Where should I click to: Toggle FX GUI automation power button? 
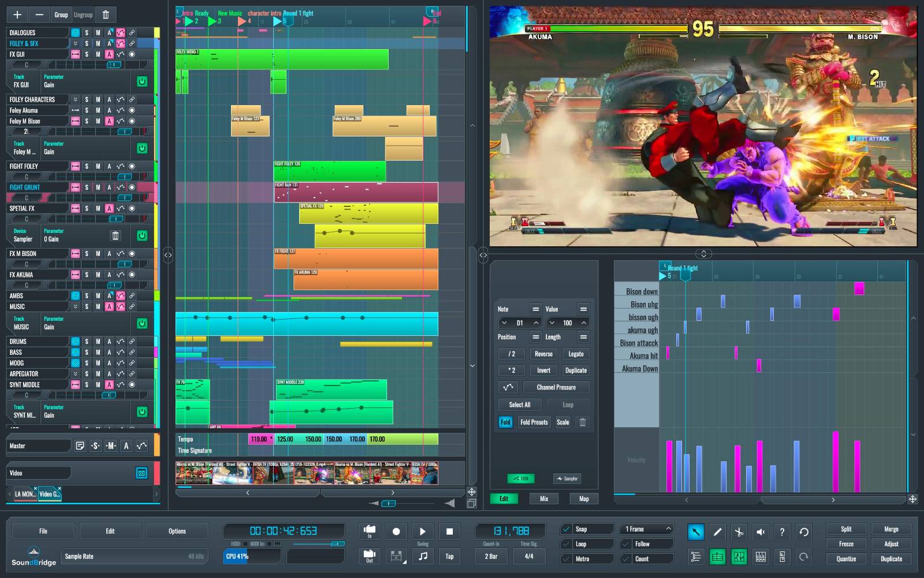point(142,81)
